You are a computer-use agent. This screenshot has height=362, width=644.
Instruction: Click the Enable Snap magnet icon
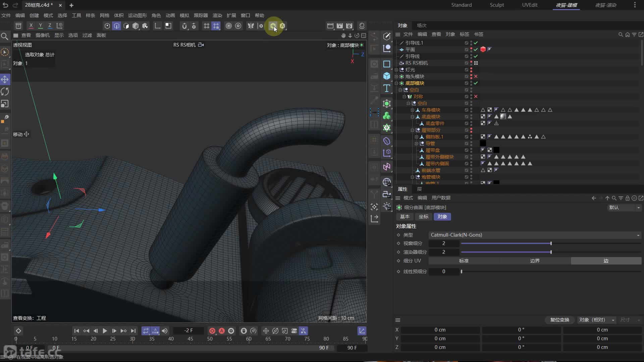pyautogui.click(x=184, y=26)
